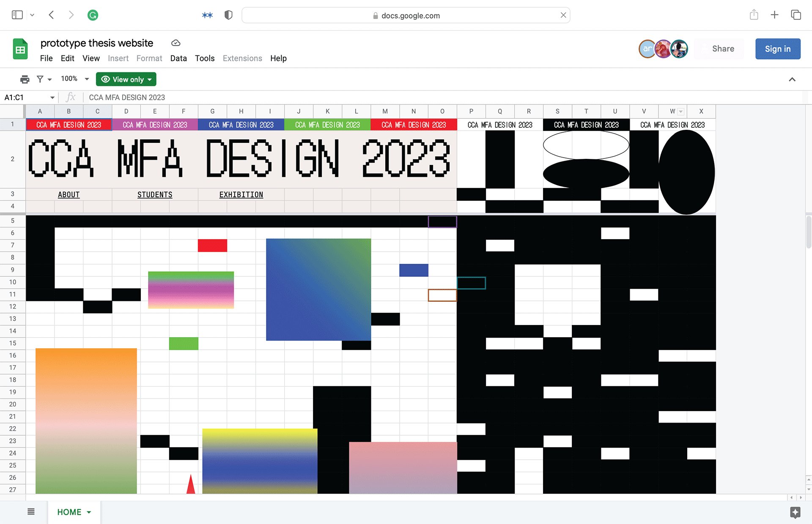This screenshot has height=524, width=812.
Task: Click the Google Sheets home logo
Action: coord(20,49)
